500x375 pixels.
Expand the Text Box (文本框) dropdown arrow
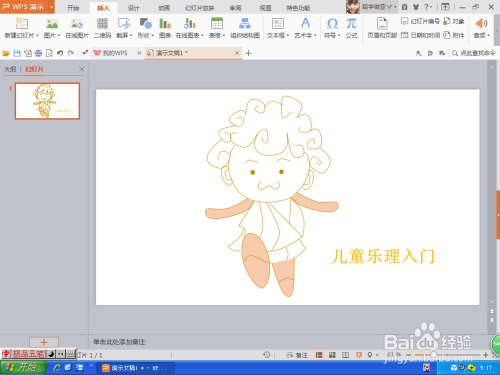pyautogui.click(x=287, y=35)
